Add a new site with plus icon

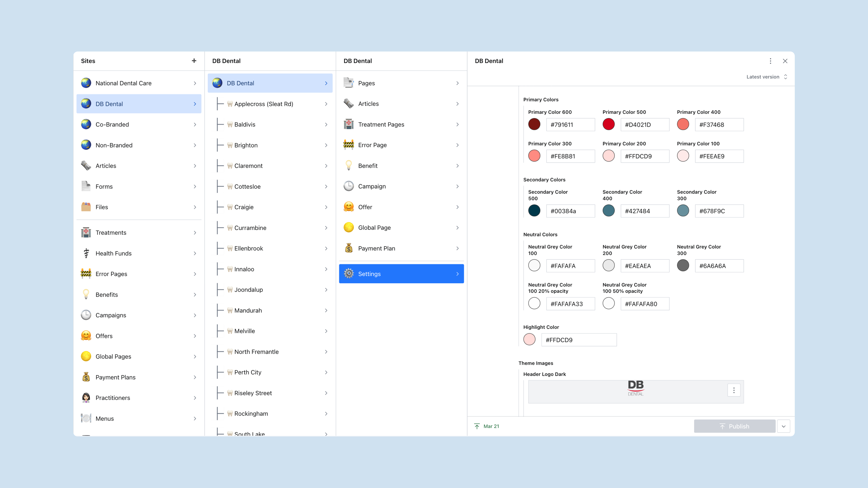[x=194, y=61]
